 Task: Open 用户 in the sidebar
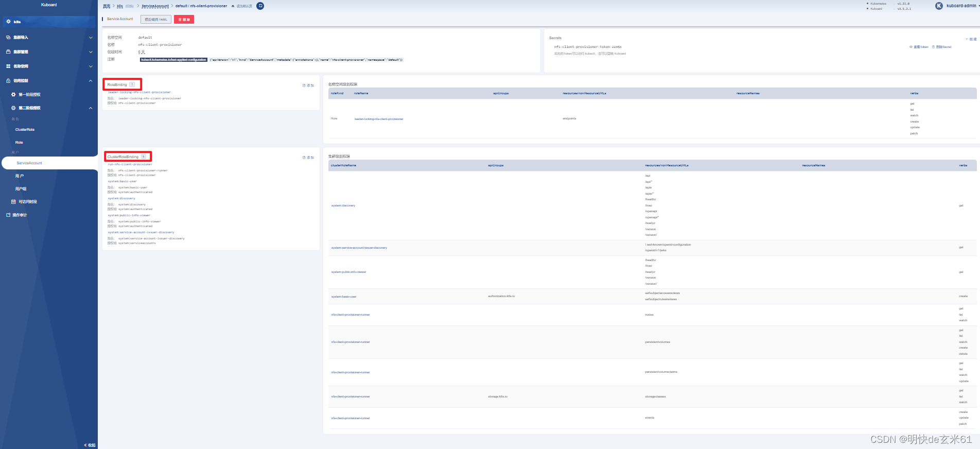point(20,176)
